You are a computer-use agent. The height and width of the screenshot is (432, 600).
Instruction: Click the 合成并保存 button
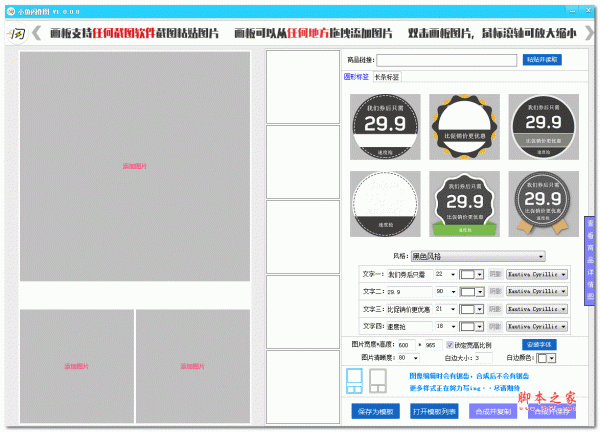(552, 411)
